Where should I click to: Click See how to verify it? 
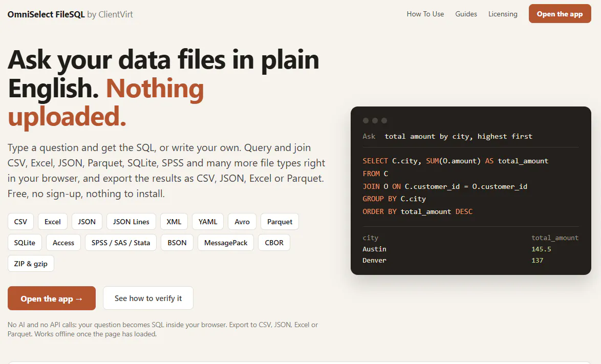[x=148, y=298]
